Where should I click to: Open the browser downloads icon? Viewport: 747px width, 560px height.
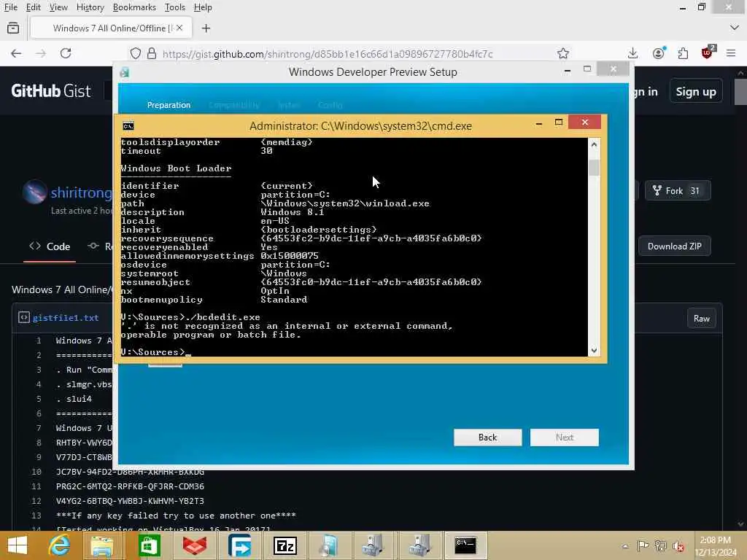pos(632,53)
